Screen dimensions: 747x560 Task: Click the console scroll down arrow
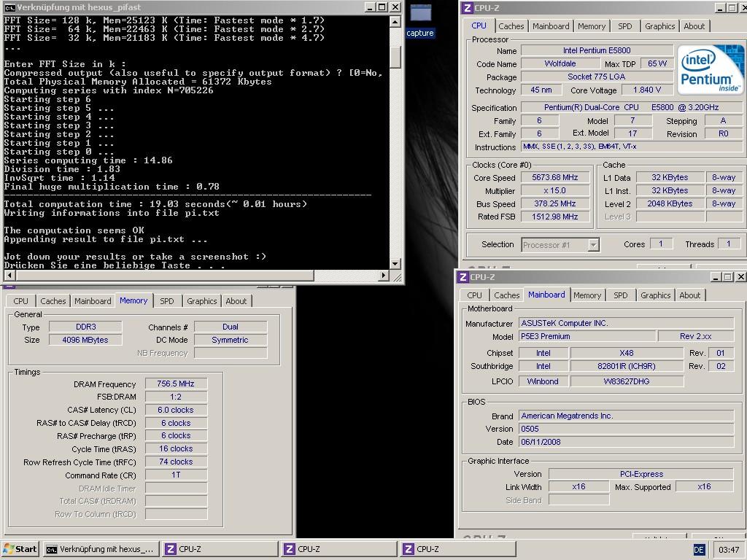click(x=395, y=263)
